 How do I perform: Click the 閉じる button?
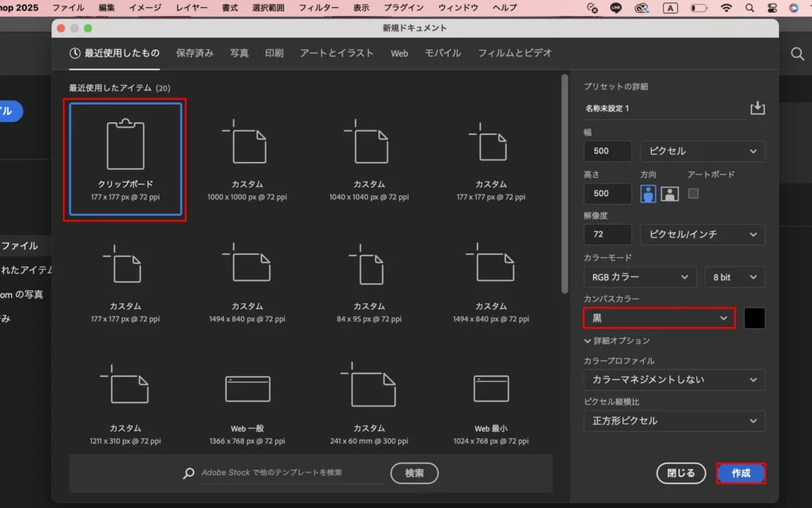click(x=680, y=473)
